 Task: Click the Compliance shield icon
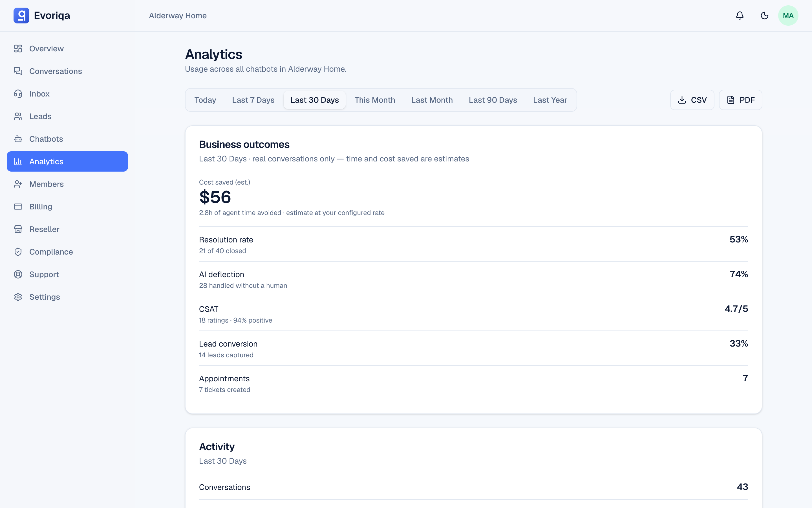(x=18, y=252)
